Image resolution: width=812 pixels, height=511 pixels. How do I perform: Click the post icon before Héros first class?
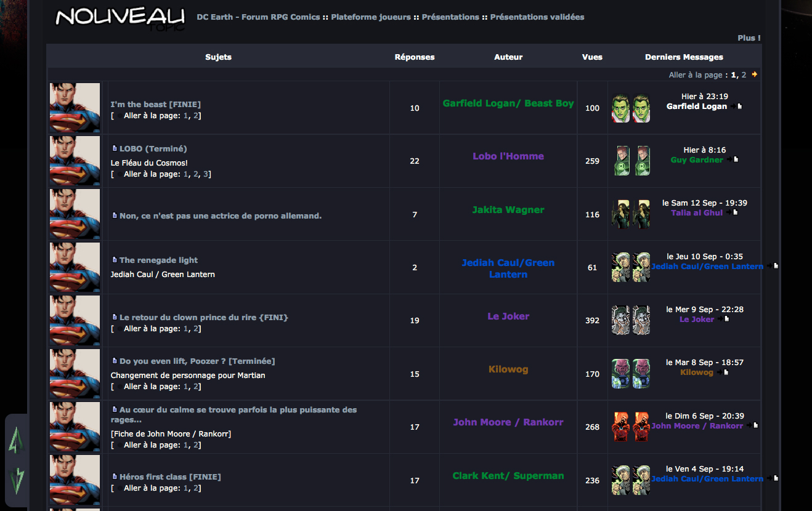click(115, 477)
